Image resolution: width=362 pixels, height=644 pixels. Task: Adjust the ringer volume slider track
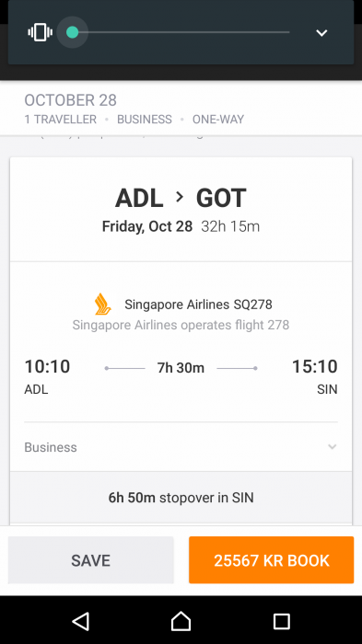181,32
